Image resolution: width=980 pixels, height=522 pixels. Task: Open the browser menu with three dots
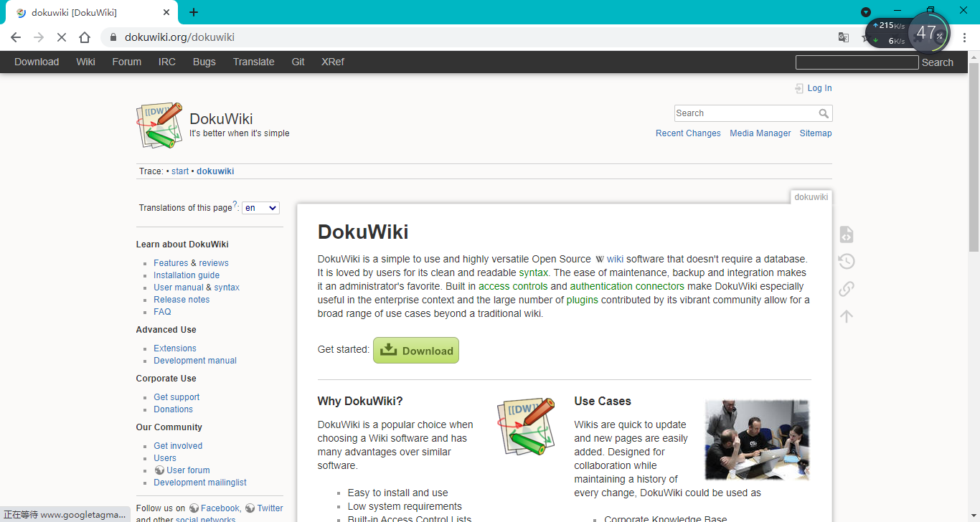[x=964, y=37]
